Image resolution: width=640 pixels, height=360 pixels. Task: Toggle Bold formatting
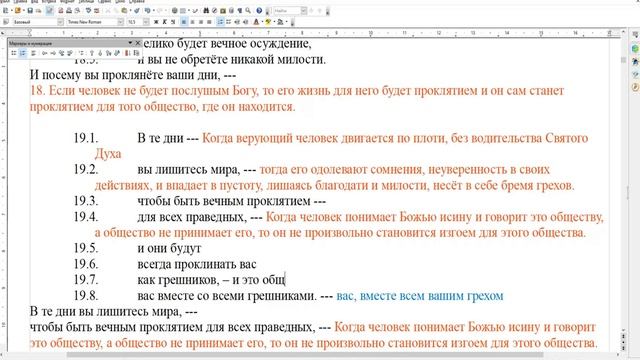[156, 22]
